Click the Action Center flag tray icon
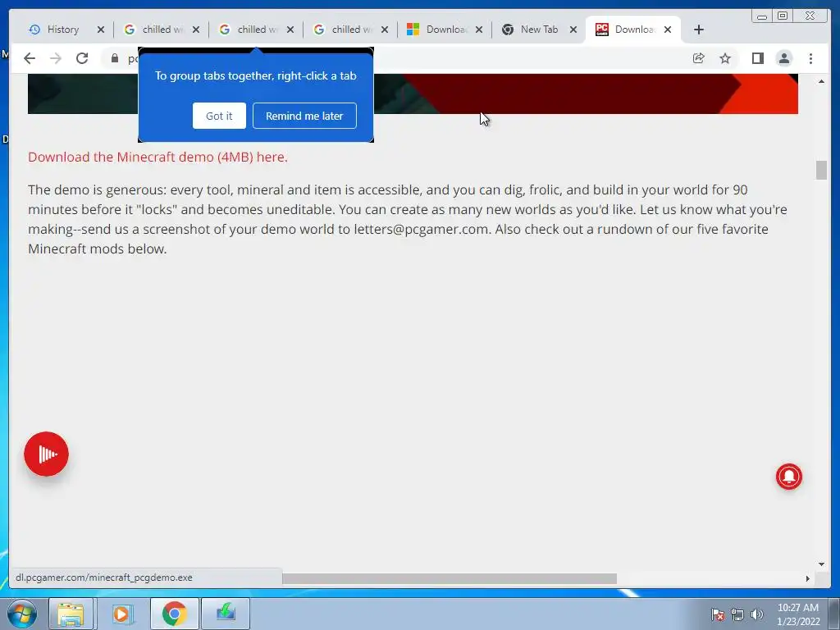 point(718,614)
